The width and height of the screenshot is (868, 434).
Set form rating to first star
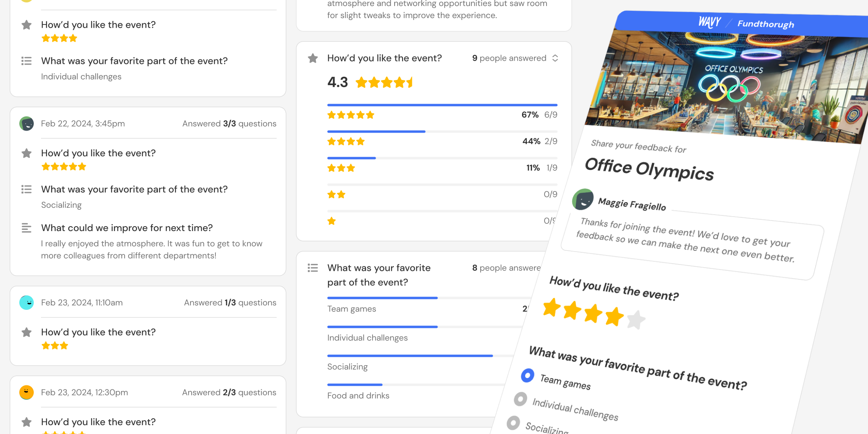point(552,307)
